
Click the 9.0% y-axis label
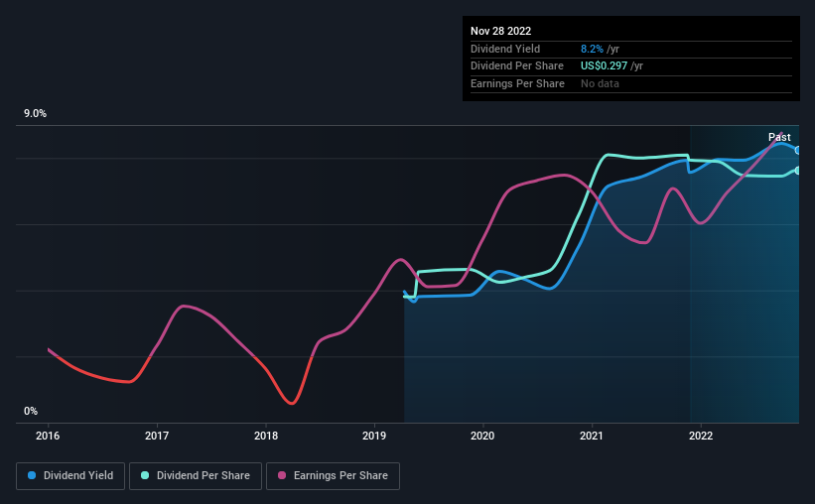[35, 113]
